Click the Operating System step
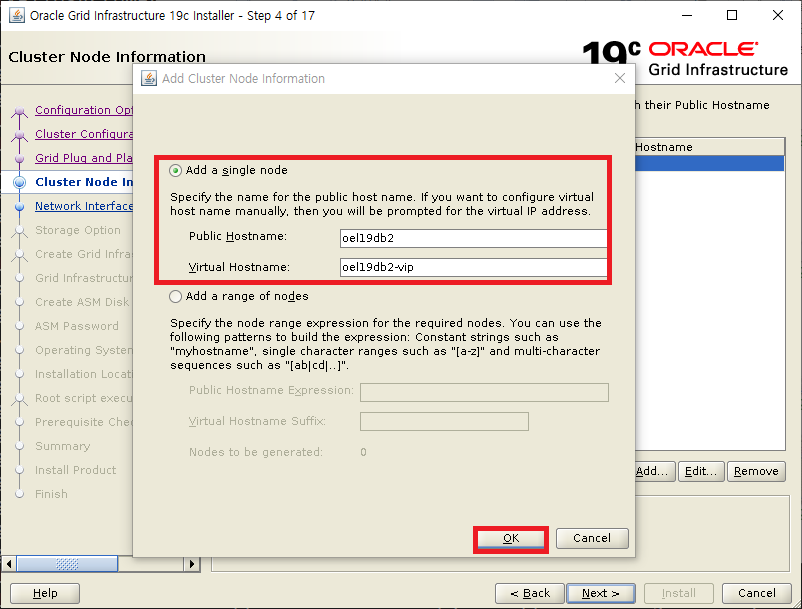The width and height of the screenshot is (802, 609). (83, 350)
